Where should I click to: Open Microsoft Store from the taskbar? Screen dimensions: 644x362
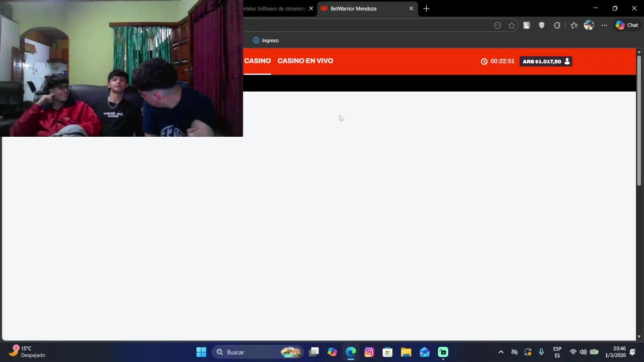(x=387, y=352)
